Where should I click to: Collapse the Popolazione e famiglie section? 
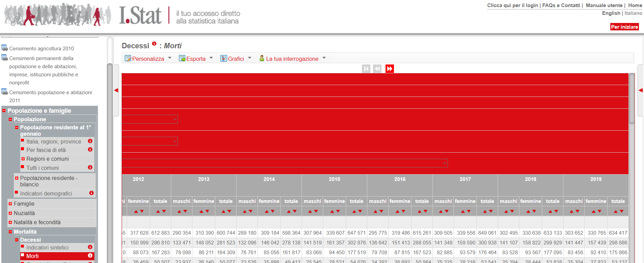point(4,111)
